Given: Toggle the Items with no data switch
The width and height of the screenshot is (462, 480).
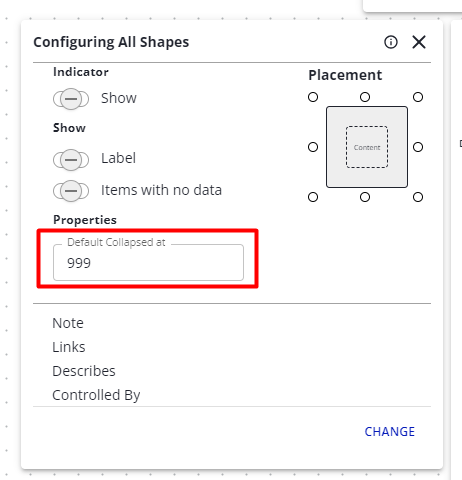Looking at the screenshot, I should (x=71, y=191).
